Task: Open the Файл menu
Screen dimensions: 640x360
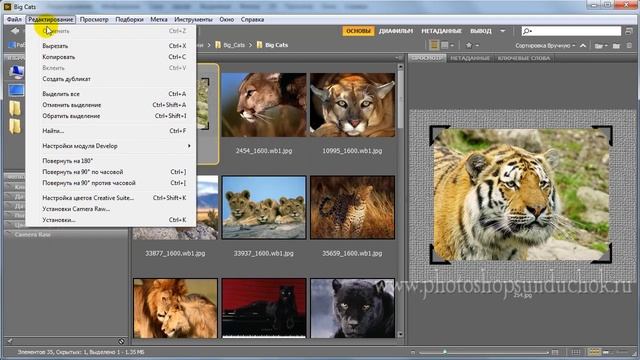Action: pyautogui.click(x=14, y=19)
